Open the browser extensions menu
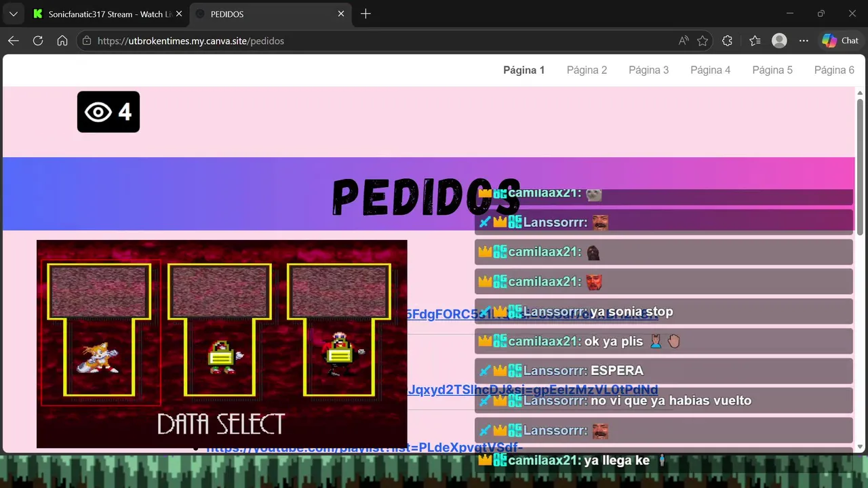The image size is (868, 488). (727, 41)
